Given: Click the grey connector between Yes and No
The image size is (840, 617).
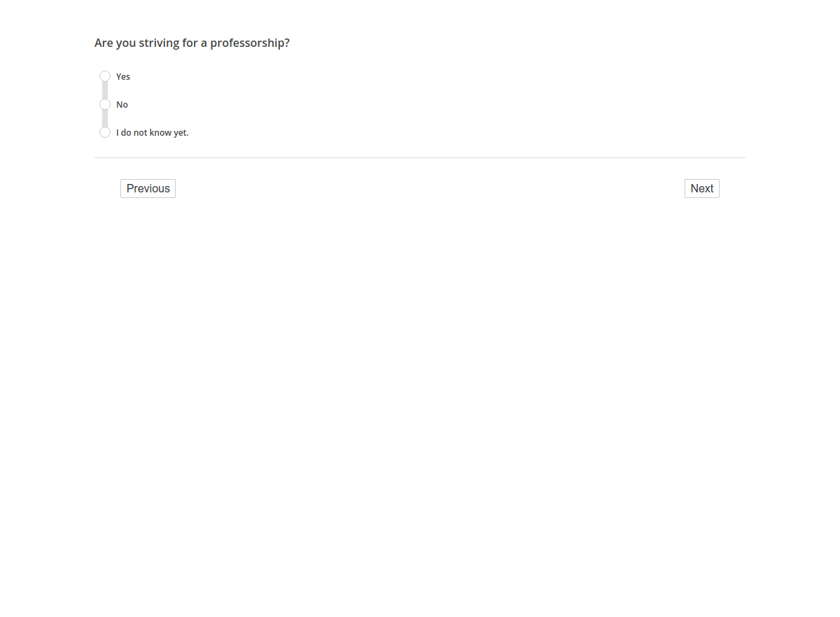Looking at the screenshot, I should 105,90.
